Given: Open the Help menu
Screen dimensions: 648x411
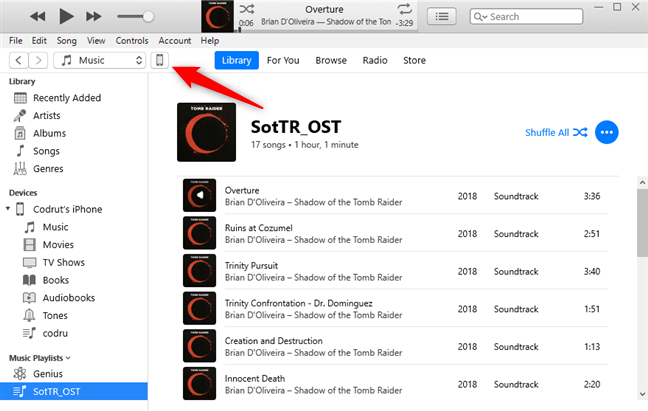Looking at the screenshot, I should pos(210,40).
